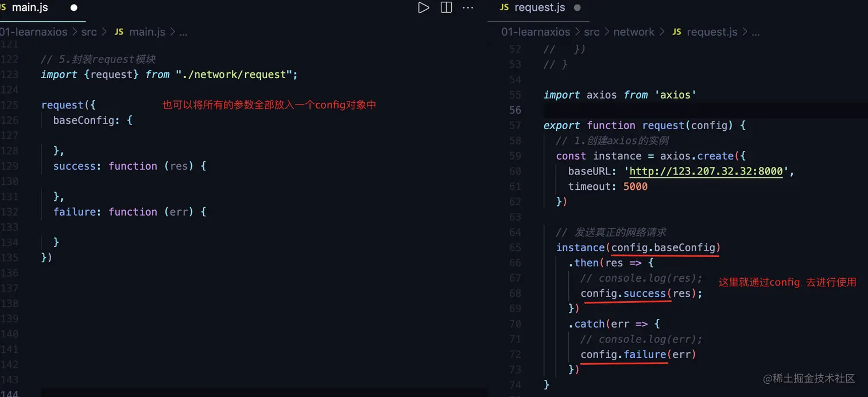Viewport: 868px width, 397px height.
Task: Click the JS icon in main.js breadcrumb
Action: (x=119, y=32)
